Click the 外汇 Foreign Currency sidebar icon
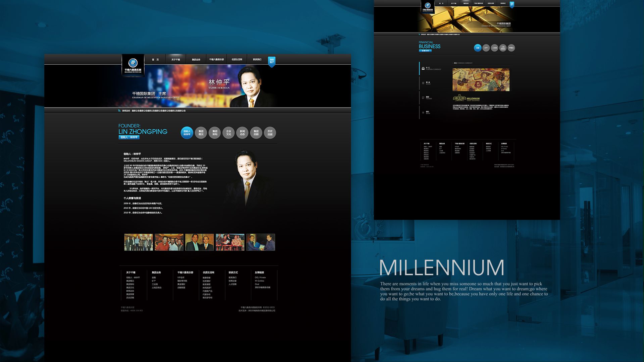 point(423,68)
